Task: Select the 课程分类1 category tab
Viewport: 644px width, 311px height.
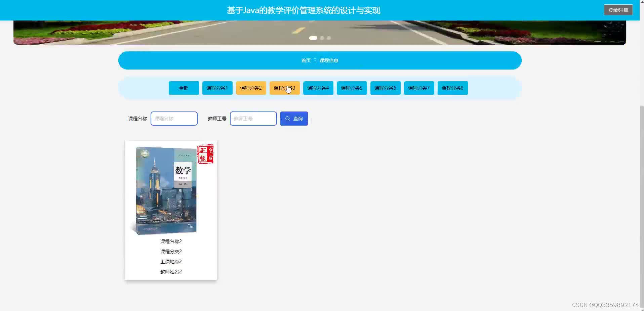Action: (x=217, y=88)
